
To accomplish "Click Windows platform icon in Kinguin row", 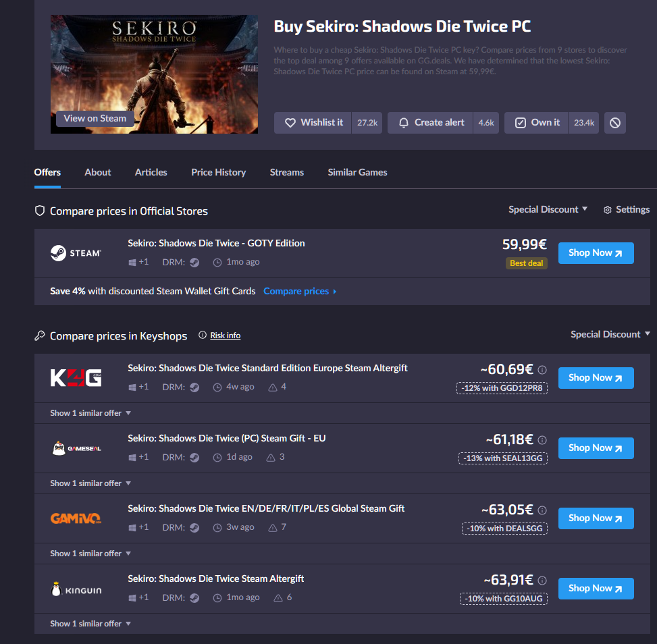I will [x=132, y=598].
